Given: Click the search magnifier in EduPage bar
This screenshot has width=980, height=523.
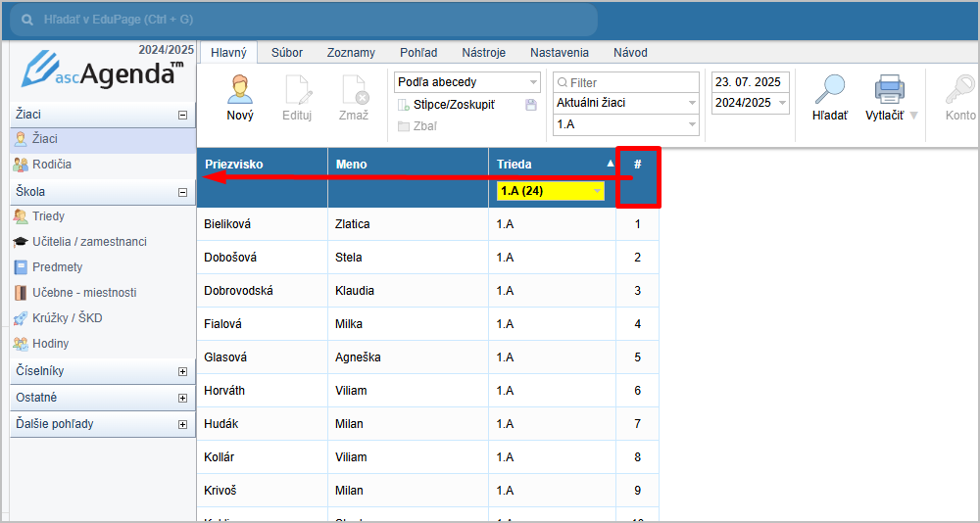Looking at the screenshot, I should coord(26,20).
